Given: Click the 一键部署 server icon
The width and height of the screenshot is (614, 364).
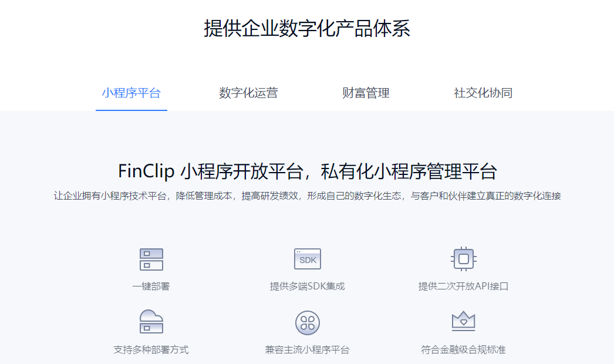Looking at the screenshot, I should pos(151,259).
